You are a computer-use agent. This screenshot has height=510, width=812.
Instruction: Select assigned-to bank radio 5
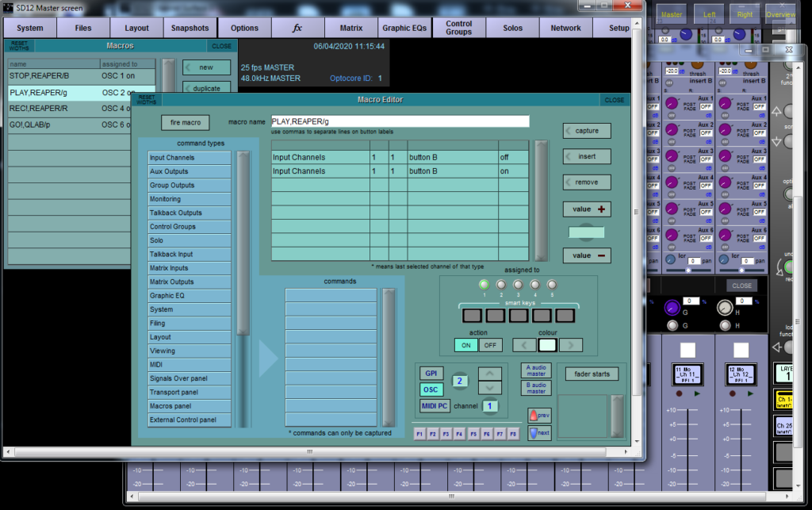pyautogui.click(x=552, y=284)
